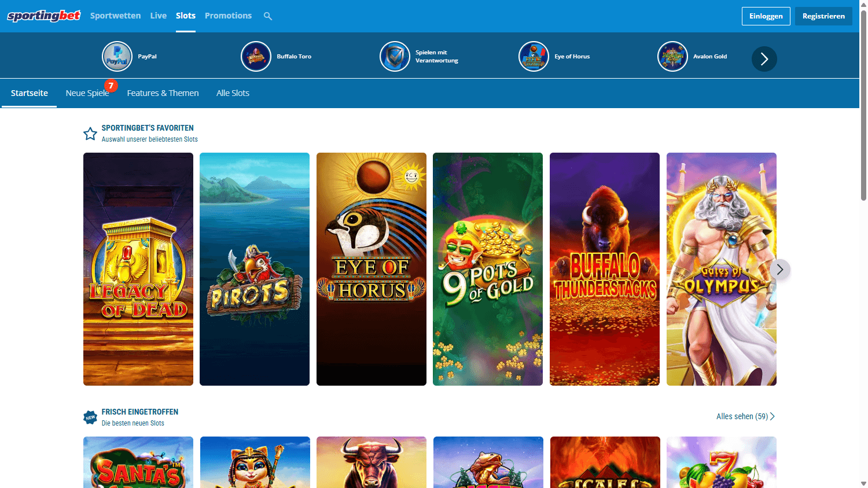This screenshot has height=488, width=868.
Task: Open the Spielen mit Verantwortung text link
Action: click(x=437, y=57)
